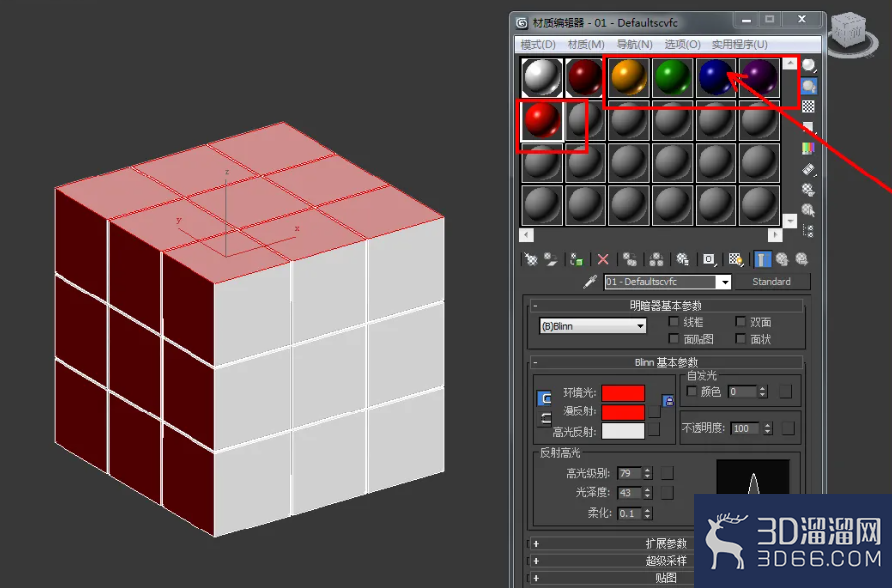Select the orange material sample slot
The image size is (892, 588).
[629, 77]
